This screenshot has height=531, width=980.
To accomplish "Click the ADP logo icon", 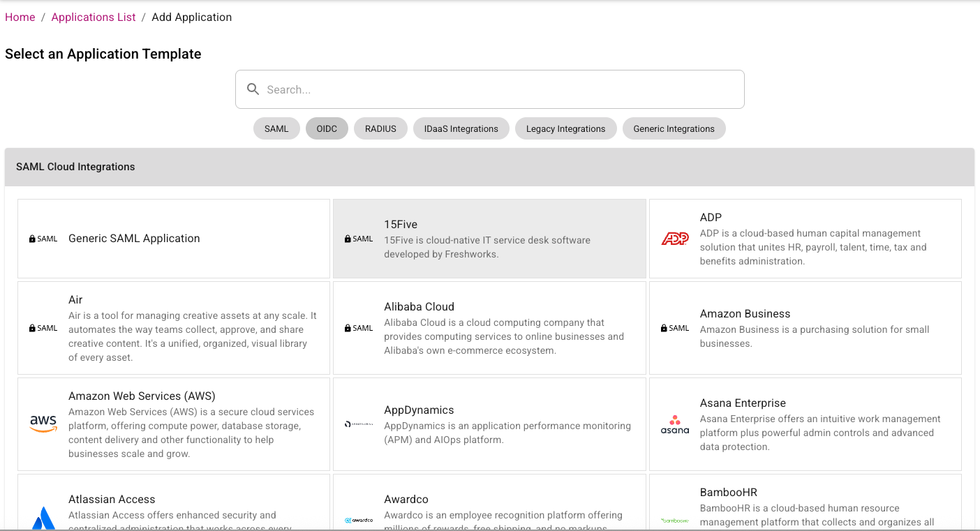I will tap(675, 239).
